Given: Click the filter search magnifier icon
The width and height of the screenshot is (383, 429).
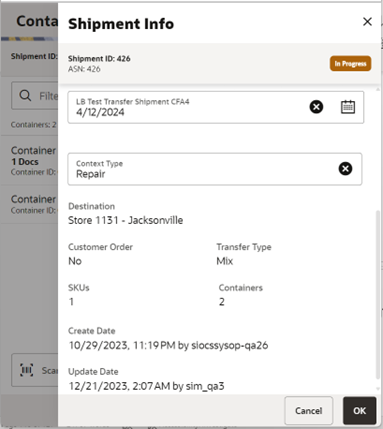Looking at the screenshot, I should pyautogui.click(x=25, y=96).
